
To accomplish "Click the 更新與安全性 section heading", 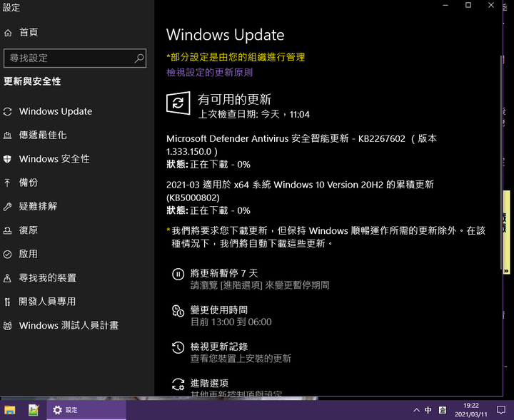I will coord(32,81).
